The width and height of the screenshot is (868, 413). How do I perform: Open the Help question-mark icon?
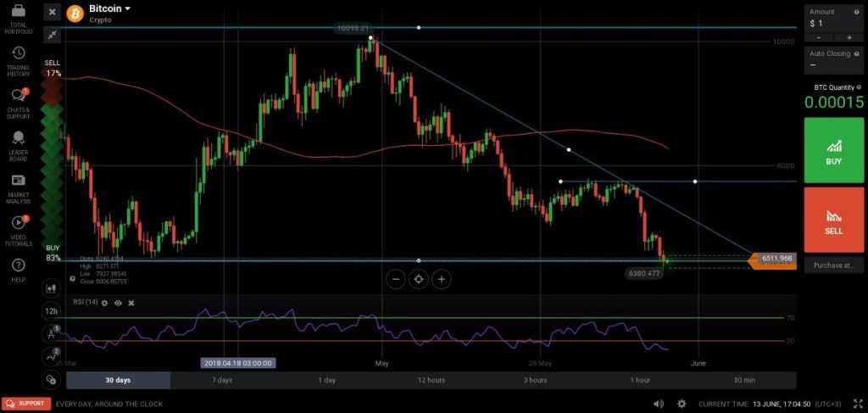19,265
